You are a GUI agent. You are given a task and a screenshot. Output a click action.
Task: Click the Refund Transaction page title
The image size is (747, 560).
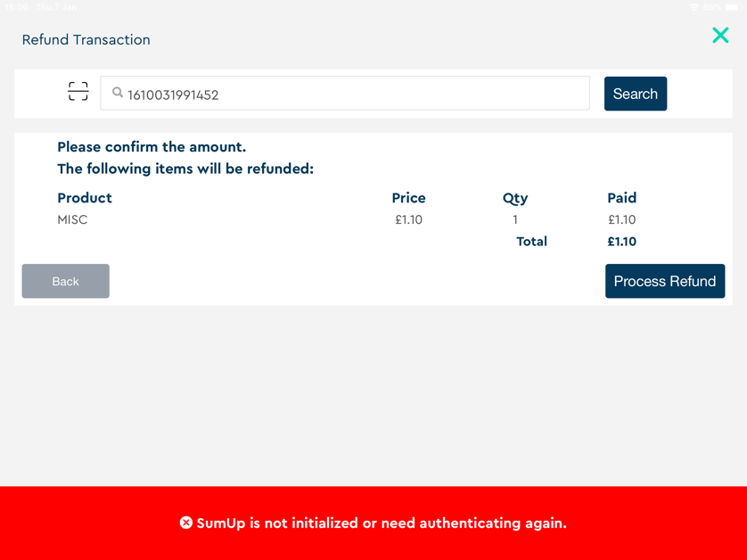pyautogui.click(x=86, y=40)
